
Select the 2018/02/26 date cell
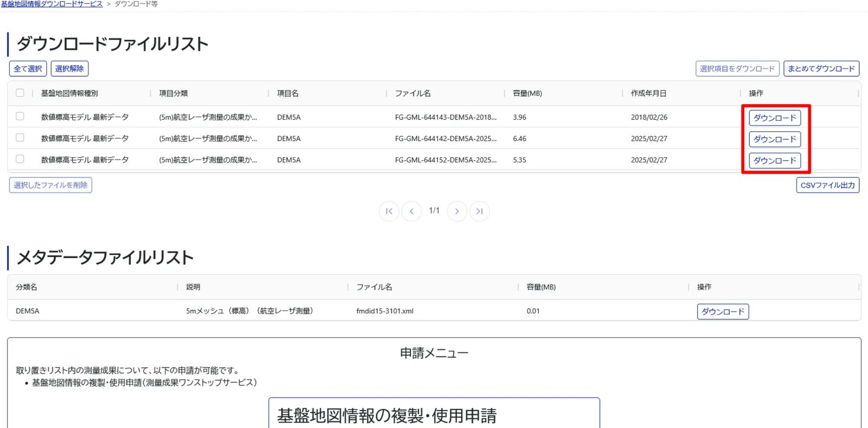[x=649, y=117]
